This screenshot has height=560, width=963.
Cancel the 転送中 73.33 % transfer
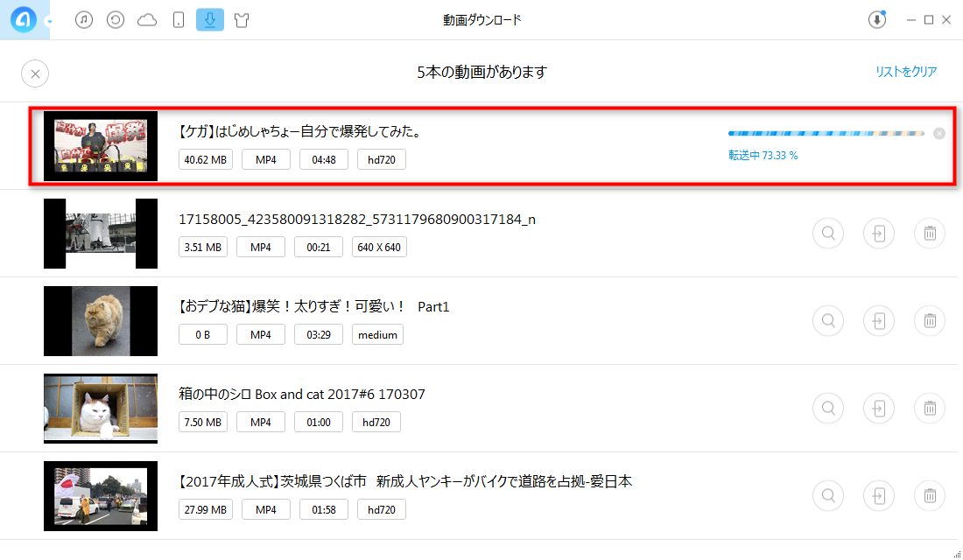(939, 133)
